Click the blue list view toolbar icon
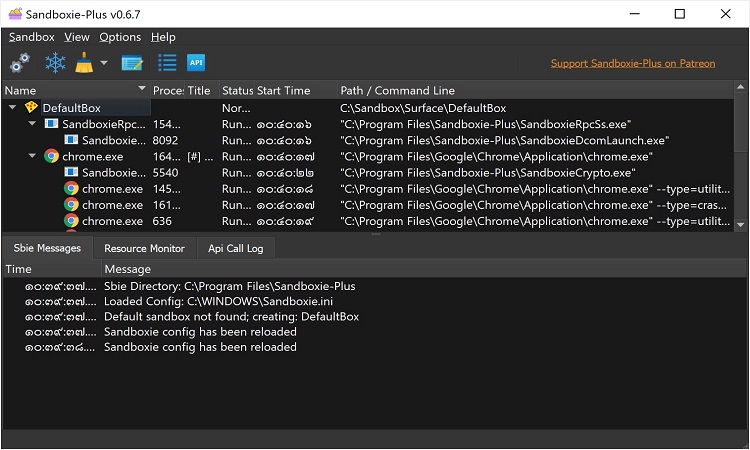 pos(166,63)
